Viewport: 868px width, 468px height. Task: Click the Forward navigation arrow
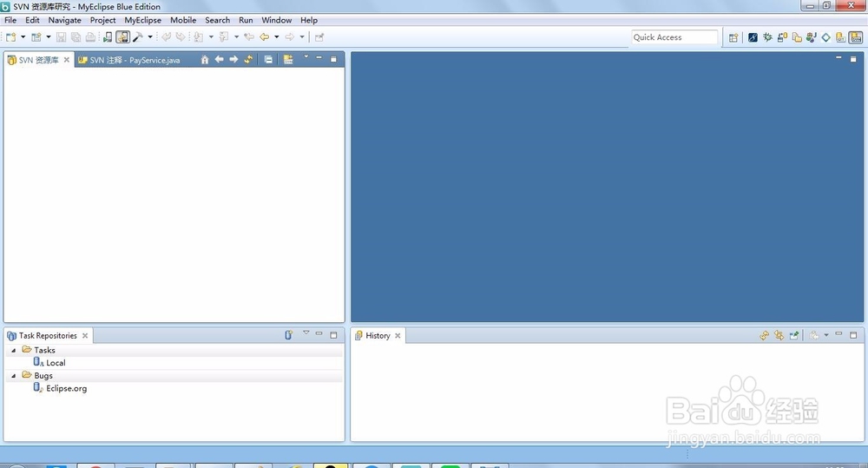coord(290,37)
